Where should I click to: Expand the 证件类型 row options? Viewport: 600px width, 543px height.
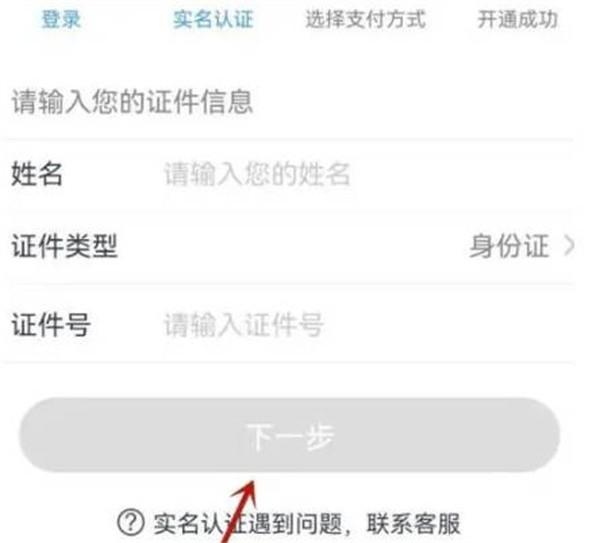pos(287,246)
